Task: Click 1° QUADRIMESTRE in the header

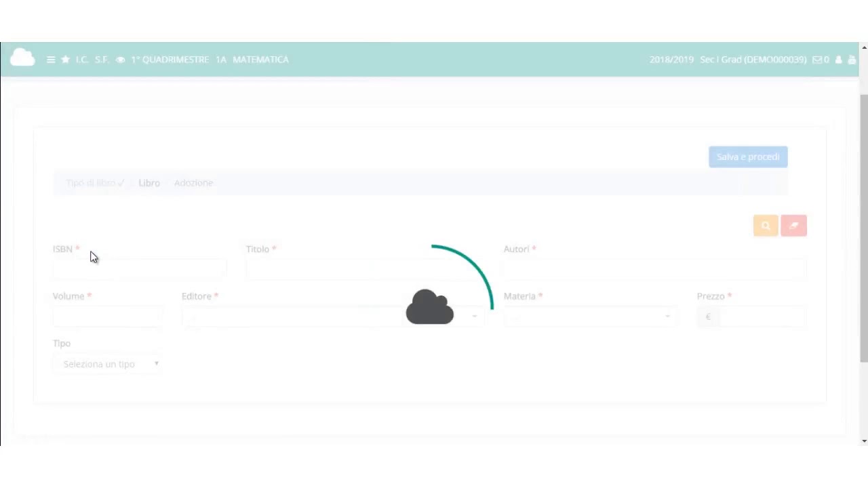Action: click(170, 60)
